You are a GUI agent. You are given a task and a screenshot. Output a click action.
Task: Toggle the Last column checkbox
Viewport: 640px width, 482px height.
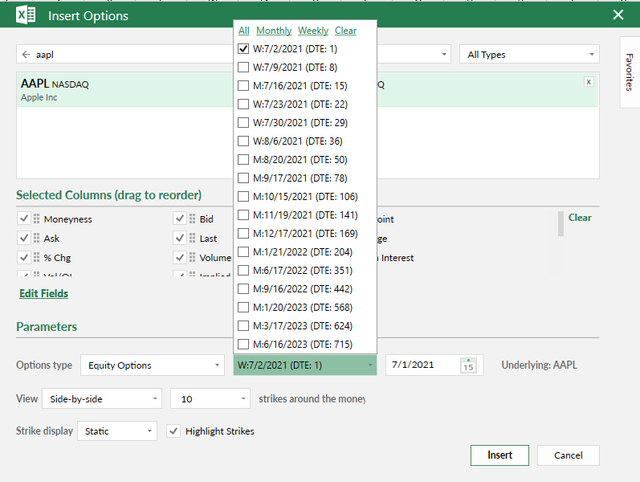(180, 238)
